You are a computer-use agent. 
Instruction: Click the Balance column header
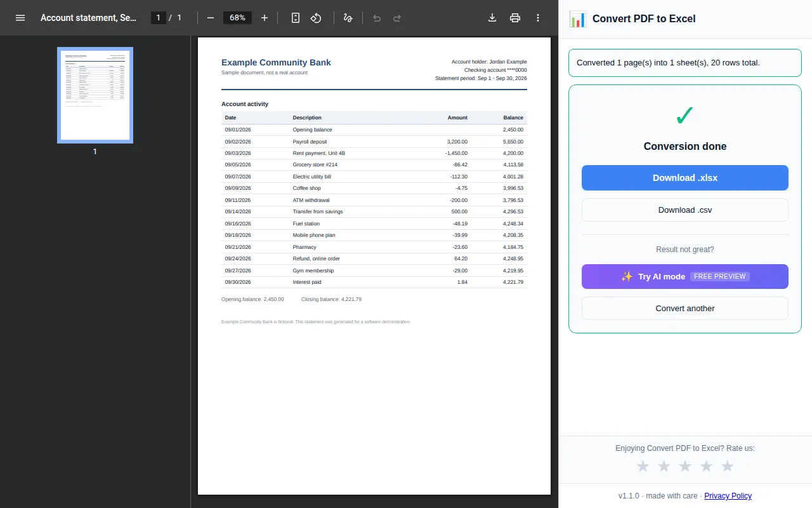(513, 117)
